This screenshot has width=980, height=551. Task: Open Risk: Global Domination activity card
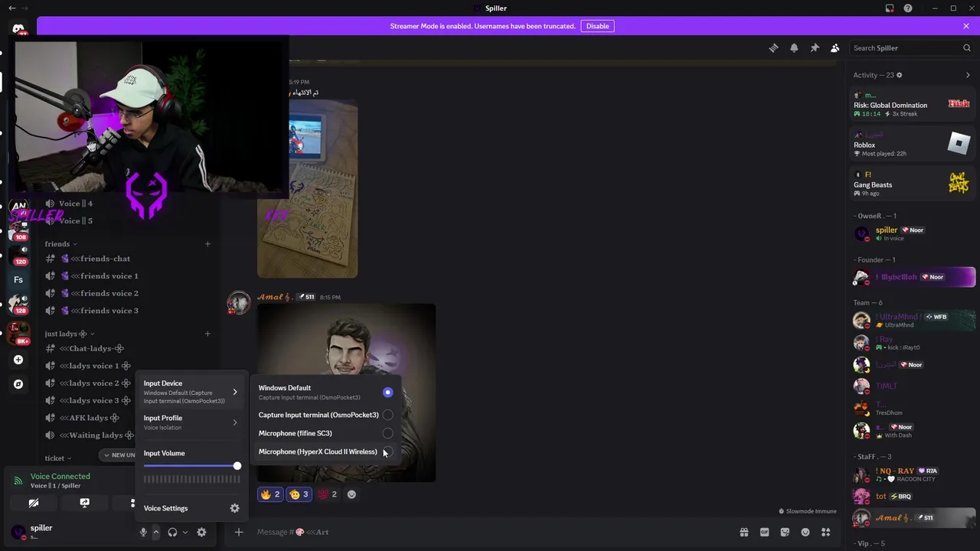pos(913,105)
